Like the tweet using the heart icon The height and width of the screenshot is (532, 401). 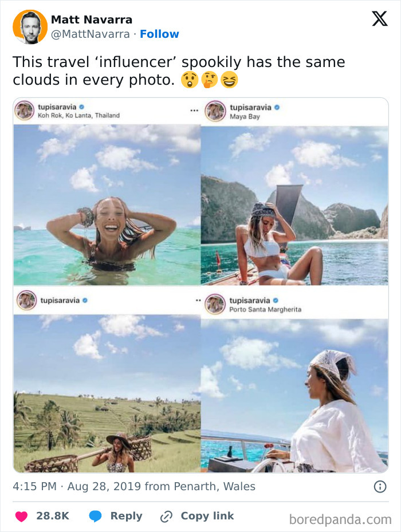pos(21,515)
